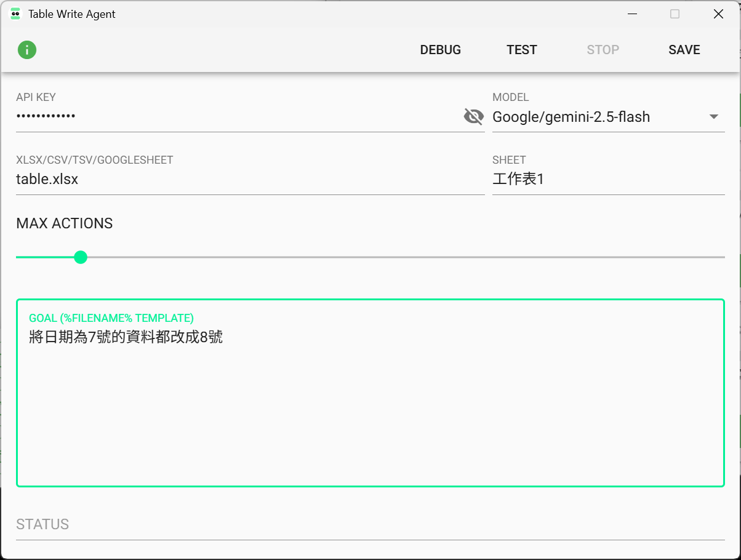Minimize the Table Write Agent window

631,14
